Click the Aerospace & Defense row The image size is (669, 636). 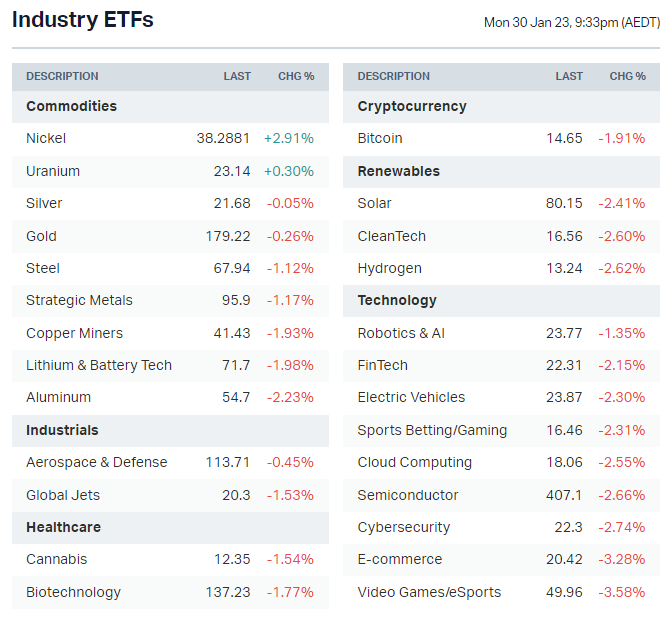click(x=96, y=462)
